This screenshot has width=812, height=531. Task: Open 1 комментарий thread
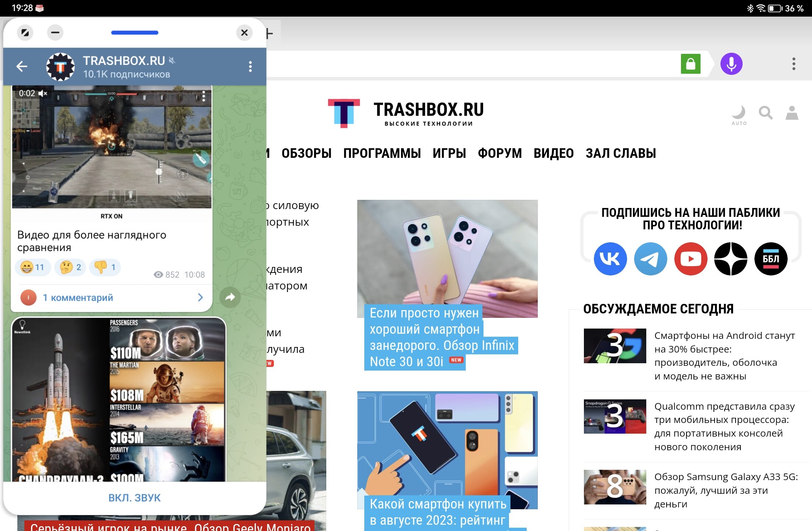coord(111,298)
